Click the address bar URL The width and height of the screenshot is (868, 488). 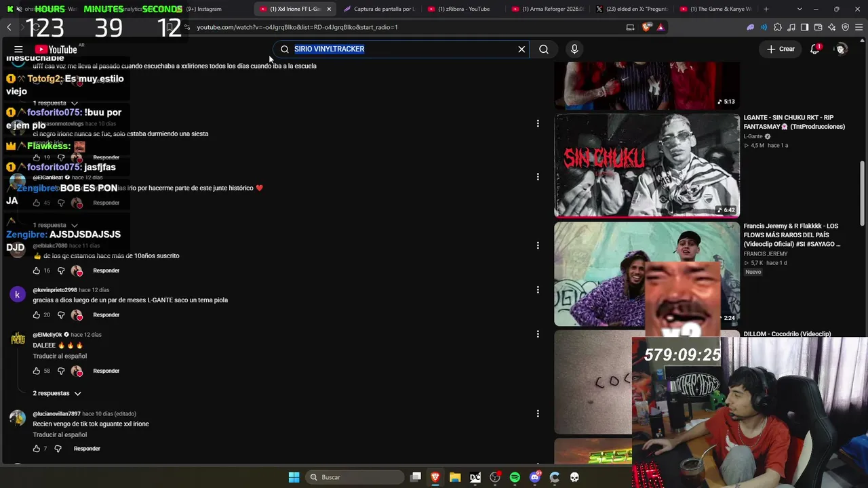pyautogui.click(x=297, y=27)
